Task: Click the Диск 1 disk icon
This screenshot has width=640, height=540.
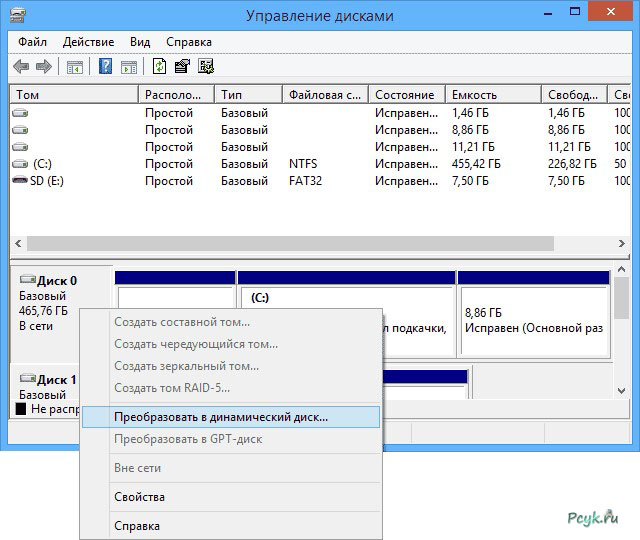Action: [x=28, y=378]
